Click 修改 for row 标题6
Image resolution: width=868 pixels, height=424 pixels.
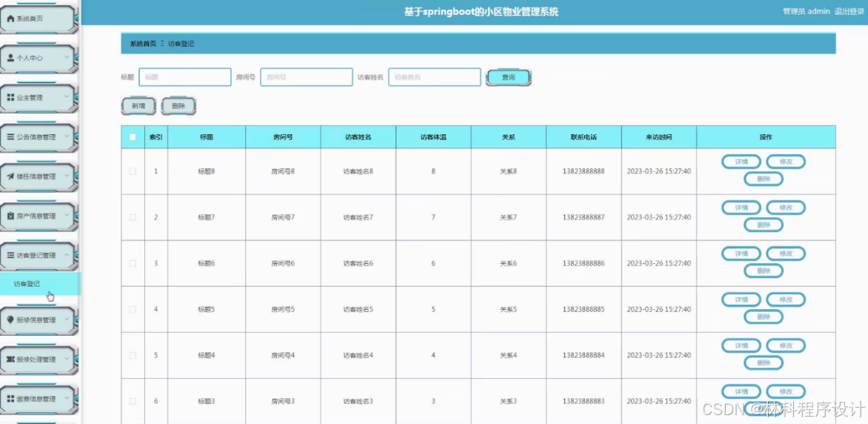point(786,254)
